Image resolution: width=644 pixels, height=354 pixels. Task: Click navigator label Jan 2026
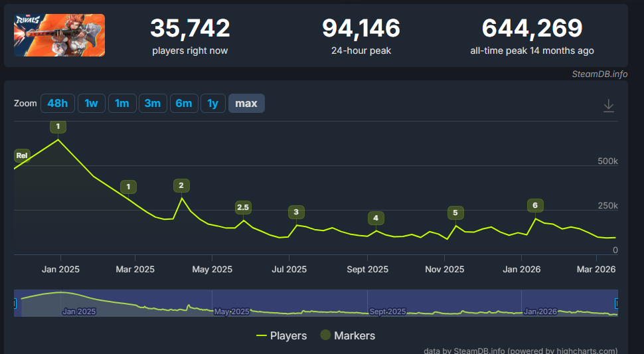540,311
